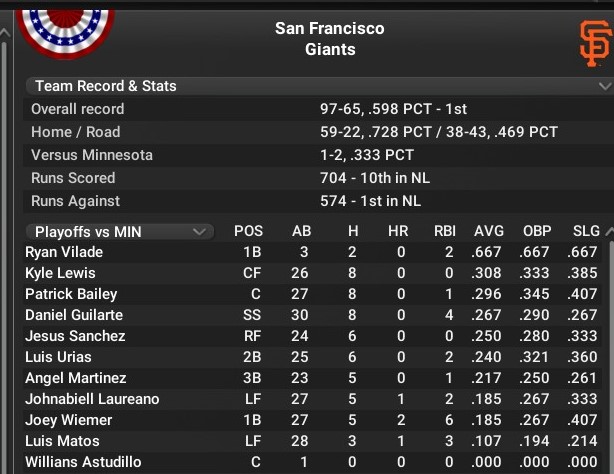Click the AB column header
The width and height of the screenshot is (614, 474).
click(x=301, y=232)
